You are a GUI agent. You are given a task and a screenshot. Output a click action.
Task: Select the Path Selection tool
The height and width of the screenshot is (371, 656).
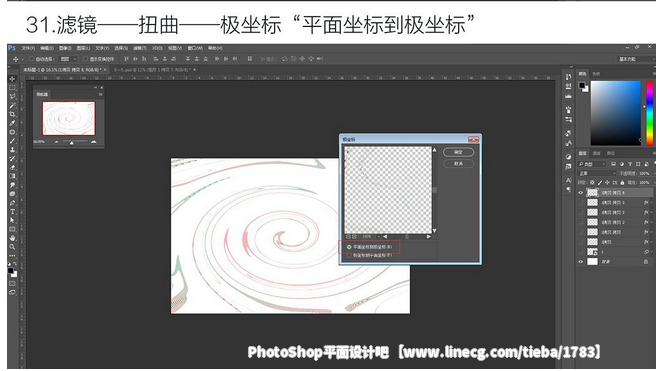click(12, 220)
